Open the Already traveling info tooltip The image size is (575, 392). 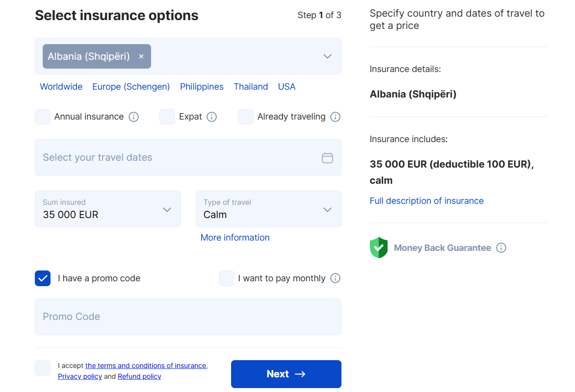[x=335, y=117]
